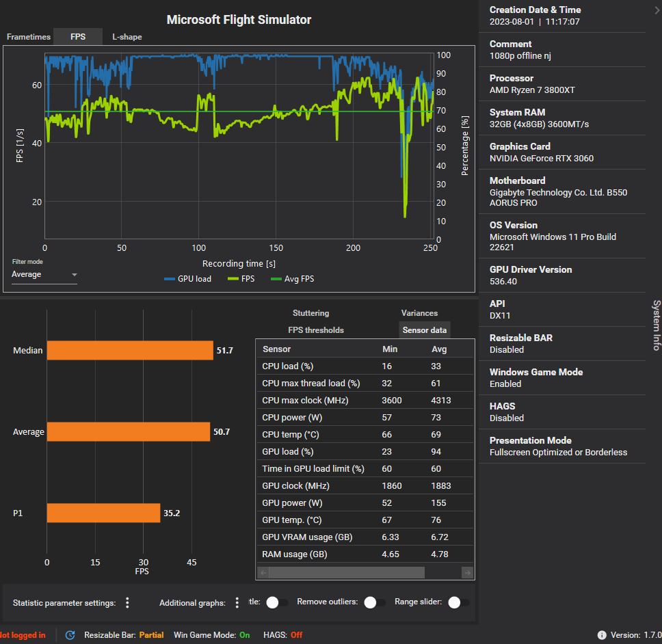Collapse the System Info panel chevron
Screen dimensions: 662x644
coord(657,10)
